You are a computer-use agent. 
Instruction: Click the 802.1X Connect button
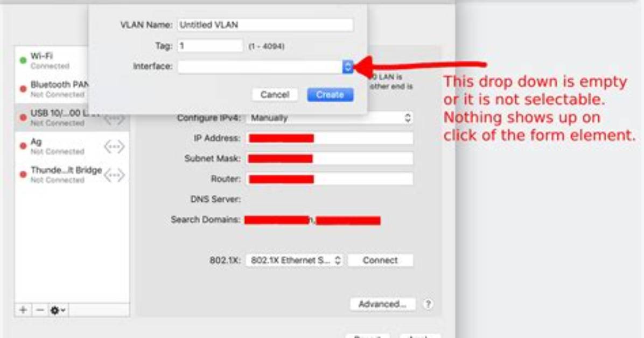point(380,260)
